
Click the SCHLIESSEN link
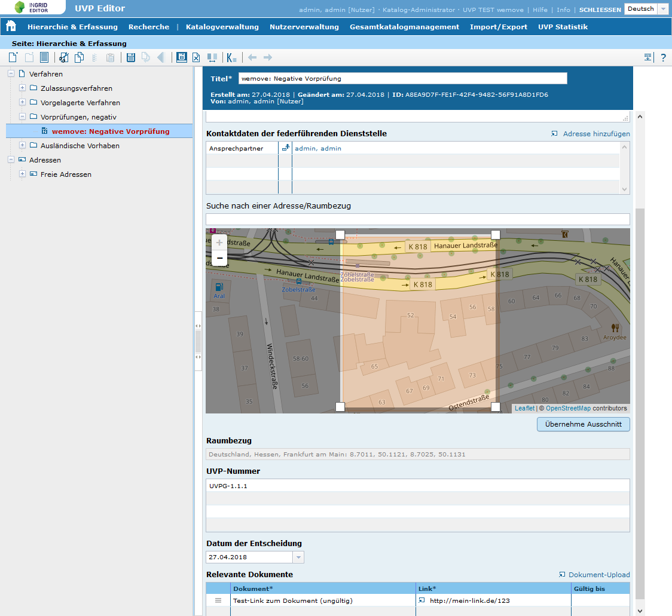click(600, 10)
